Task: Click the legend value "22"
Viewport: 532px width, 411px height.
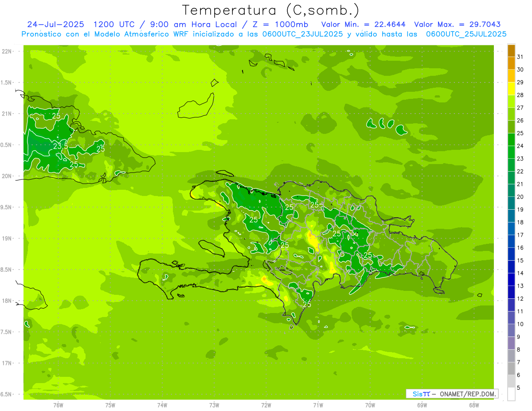Action: (x=520, y=171)
